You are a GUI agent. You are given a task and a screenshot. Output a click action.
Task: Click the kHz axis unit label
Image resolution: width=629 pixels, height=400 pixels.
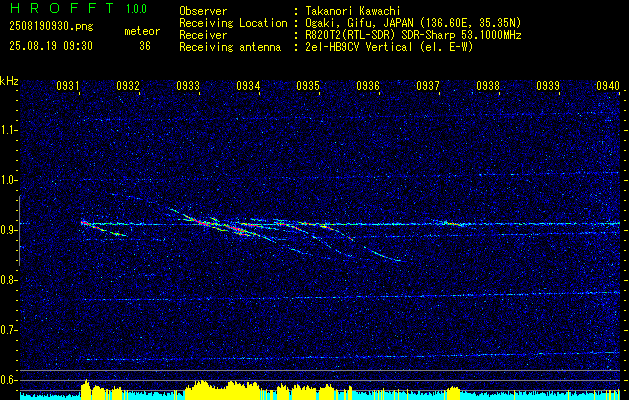tap(9, 81)
